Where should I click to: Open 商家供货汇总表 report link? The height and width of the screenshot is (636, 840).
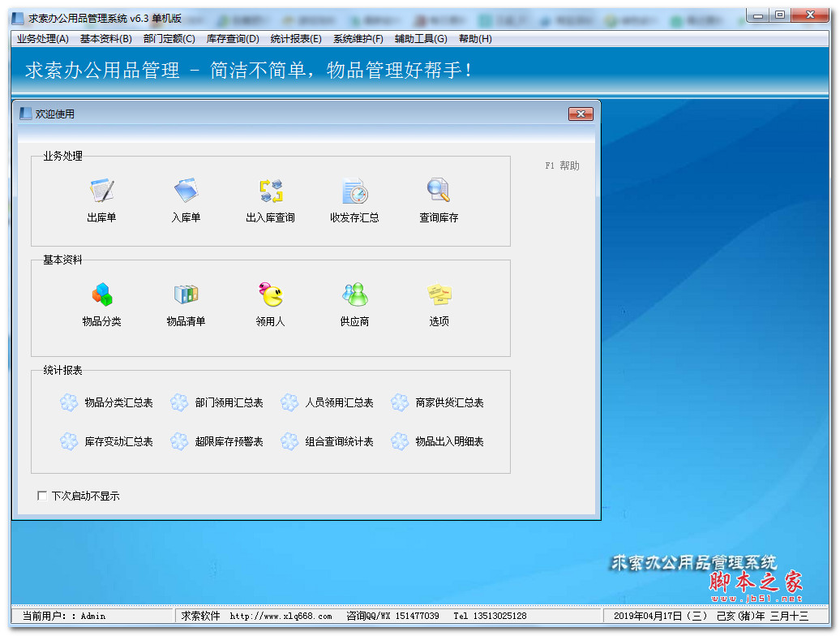pyautogui.click(x=450, y=402)
